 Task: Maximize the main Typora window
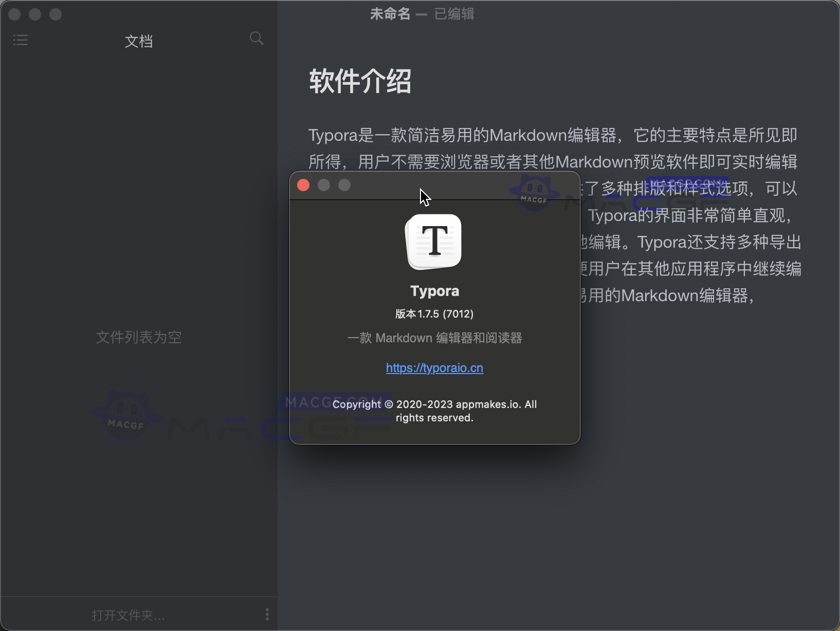point(55,14)
